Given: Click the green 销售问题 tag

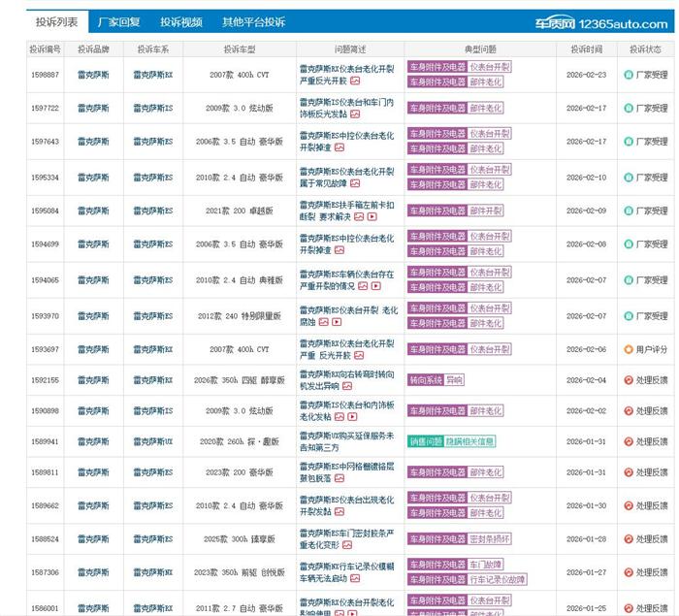Looking at the screenshot, I should 425,442.
